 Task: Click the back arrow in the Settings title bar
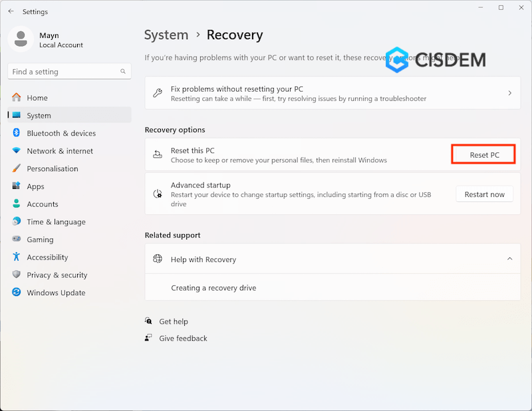point(11,11)
